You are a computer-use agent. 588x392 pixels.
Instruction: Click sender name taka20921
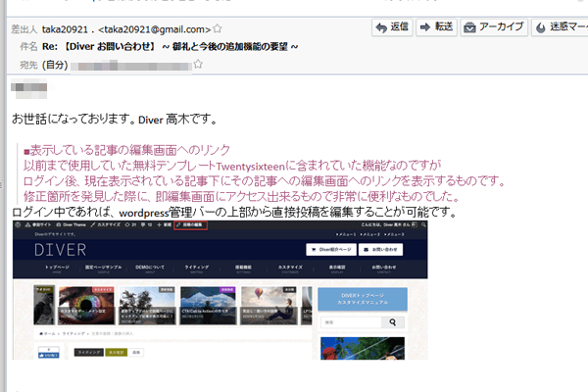pyautogui.click(x=69, y=27)
